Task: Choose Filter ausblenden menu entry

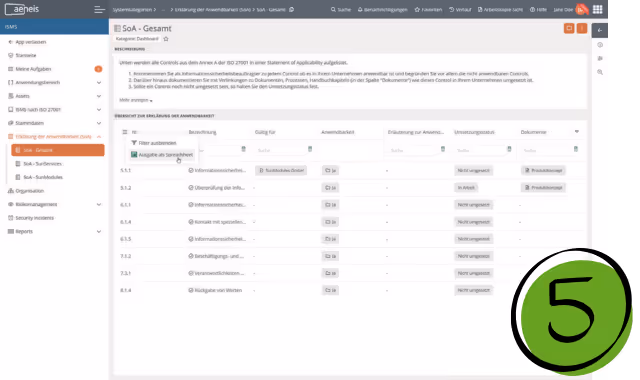Action: (154, 143)
